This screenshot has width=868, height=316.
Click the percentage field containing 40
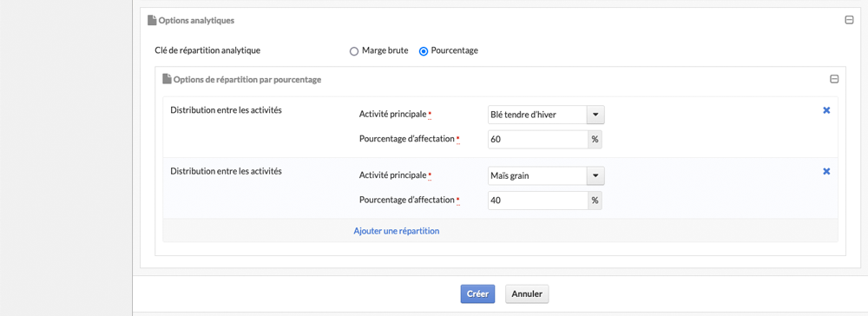(x=537, y=201)
